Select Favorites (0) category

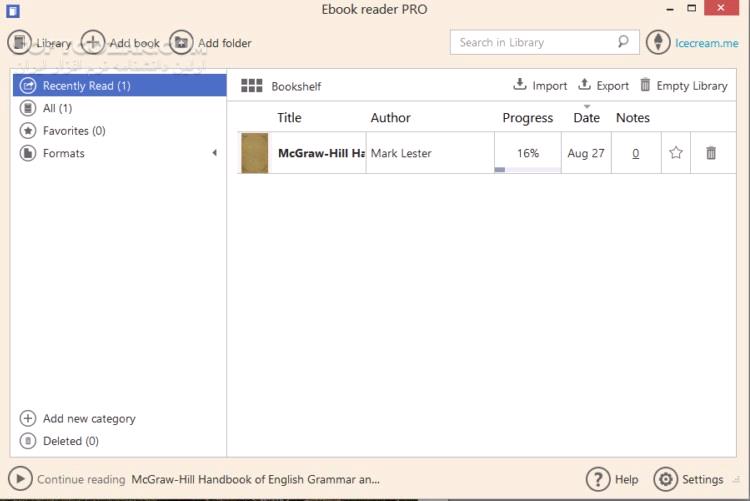pos(120,131)
